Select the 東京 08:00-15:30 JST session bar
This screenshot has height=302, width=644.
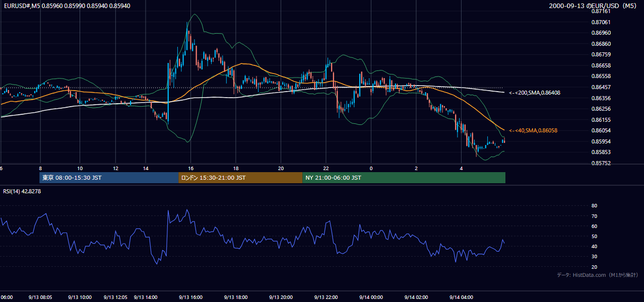[x=109, y=178]
